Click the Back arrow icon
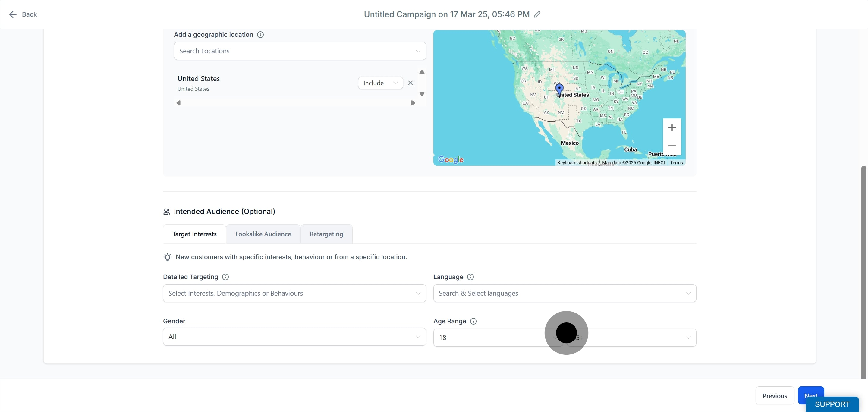The image size is (868, 412). (13, 14)
